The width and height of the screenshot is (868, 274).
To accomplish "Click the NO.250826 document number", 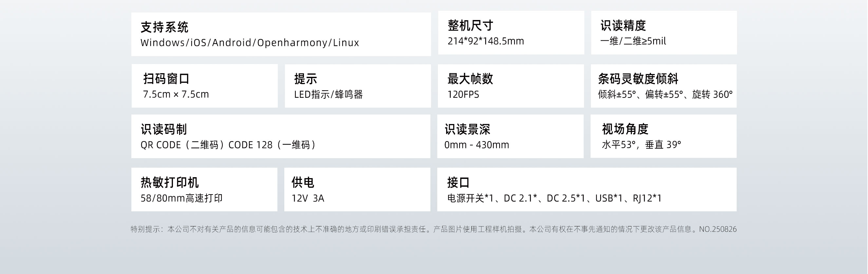I will (x=718, y=229).
